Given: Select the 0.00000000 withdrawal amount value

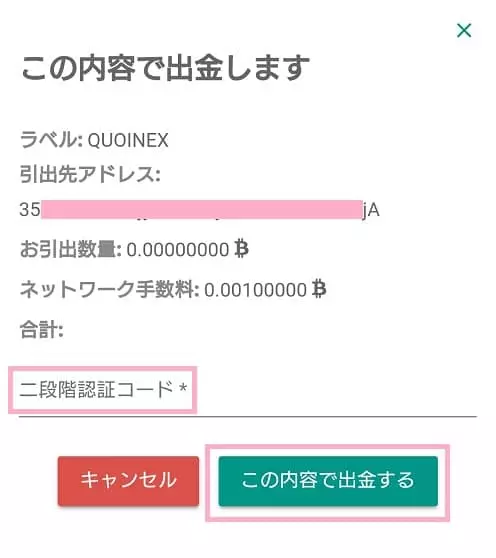Looking at the screenshot, I should (178, 249).
